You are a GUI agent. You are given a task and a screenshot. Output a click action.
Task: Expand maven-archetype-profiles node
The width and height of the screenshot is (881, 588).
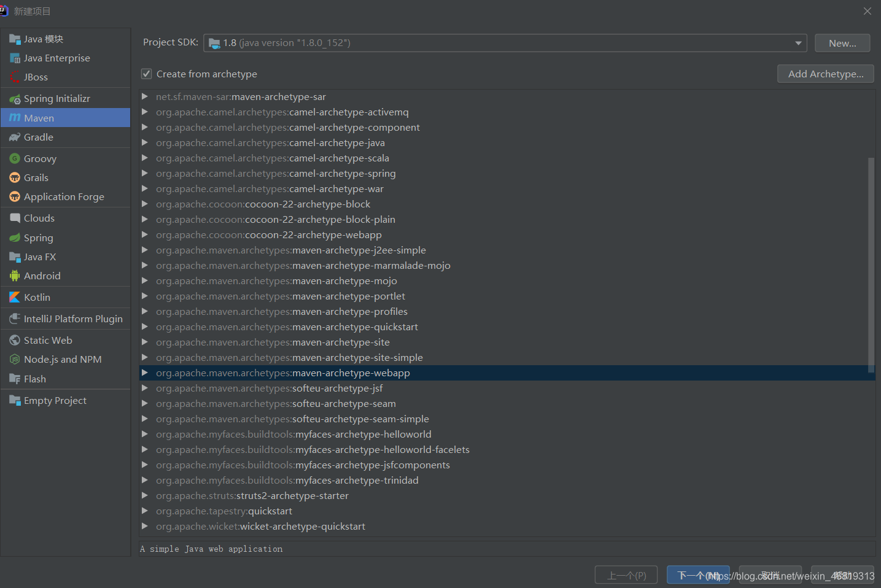pos(145,311)
